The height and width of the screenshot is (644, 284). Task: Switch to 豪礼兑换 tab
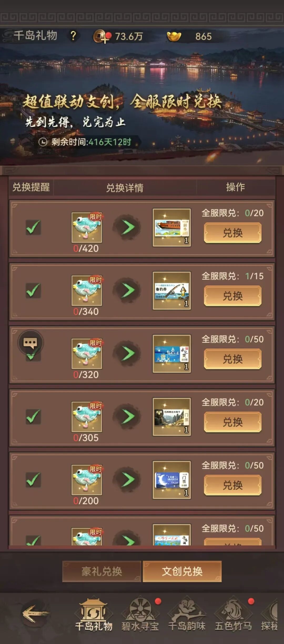[102, 571]
